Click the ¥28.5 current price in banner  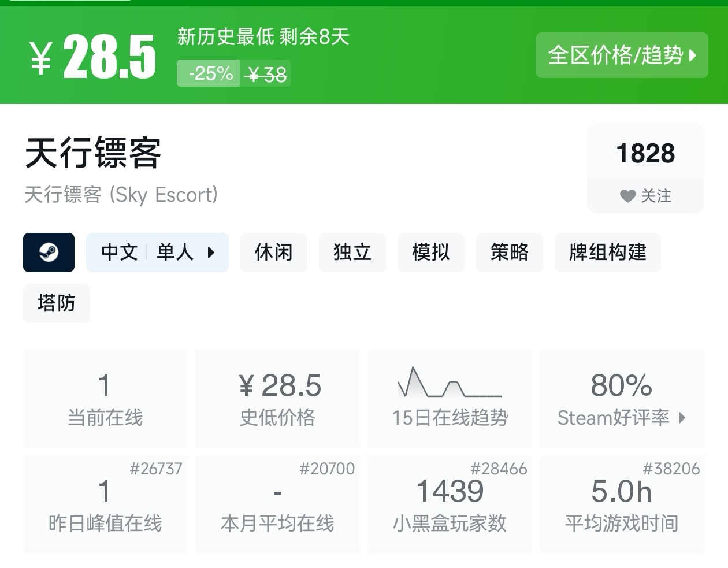(x=92, y=56)
